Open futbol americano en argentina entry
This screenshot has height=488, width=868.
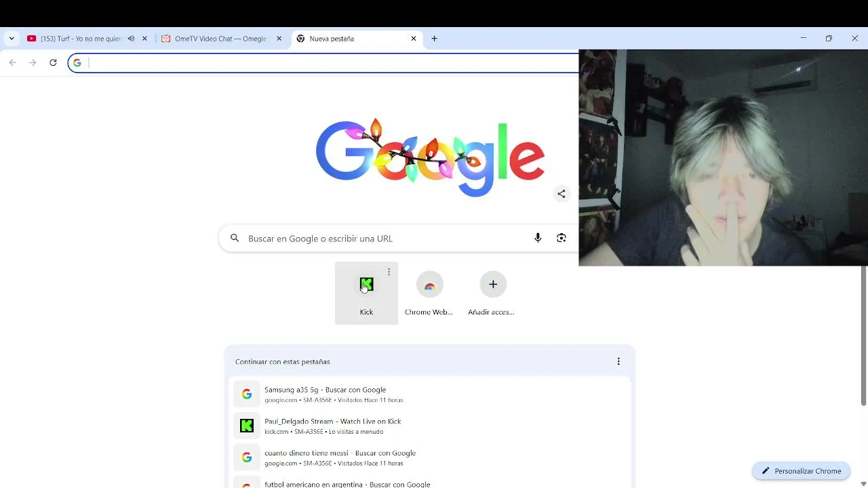pyautogui.click(x=430, y=483)
